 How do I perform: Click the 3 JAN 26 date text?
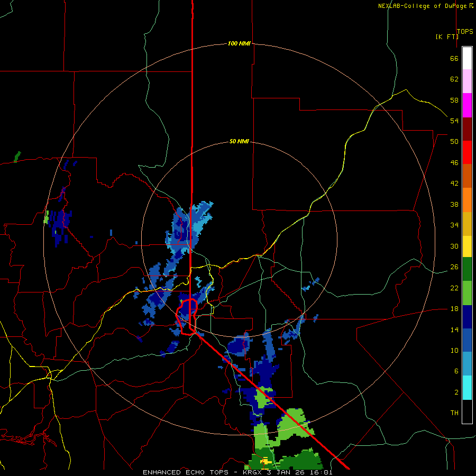[x=287, y=472]
